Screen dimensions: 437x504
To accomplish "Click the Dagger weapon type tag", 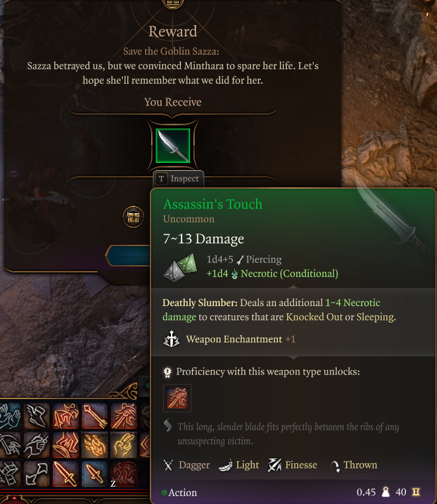I will click(187, 465).
